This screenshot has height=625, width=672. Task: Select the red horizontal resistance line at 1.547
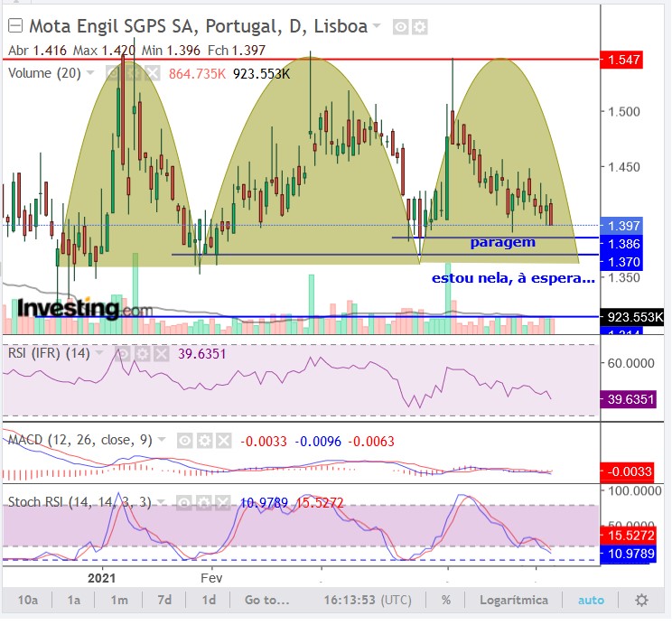pyautogui.click(x=300, y=59)
